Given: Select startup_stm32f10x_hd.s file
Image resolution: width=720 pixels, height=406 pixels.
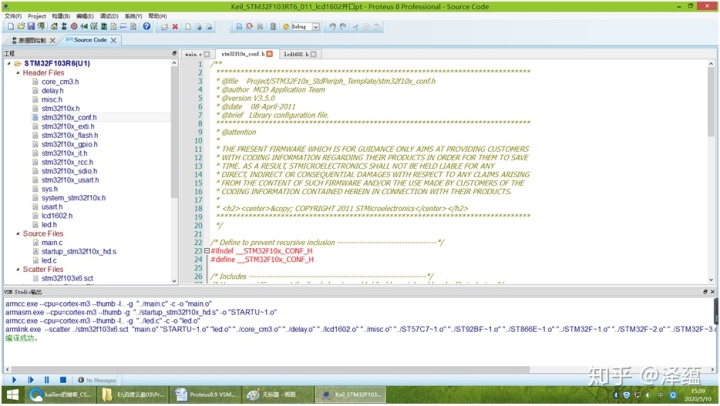Looking at the screenshot, I should 79,251.
